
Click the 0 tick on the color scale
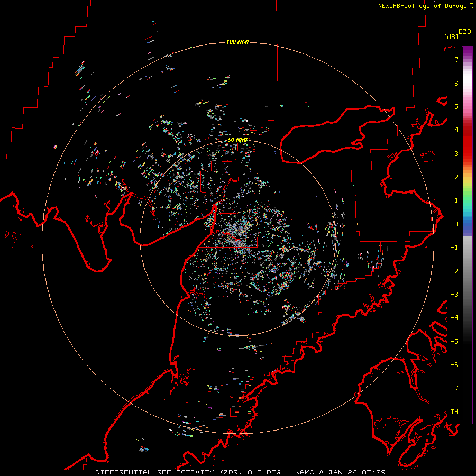[456, 224]
